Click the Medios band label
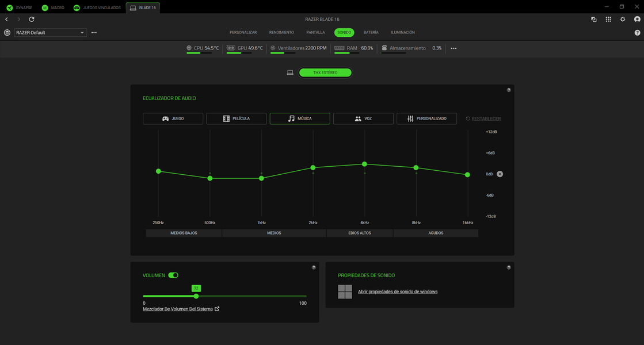This screenshot has height=345, width=644. (274, 233)
